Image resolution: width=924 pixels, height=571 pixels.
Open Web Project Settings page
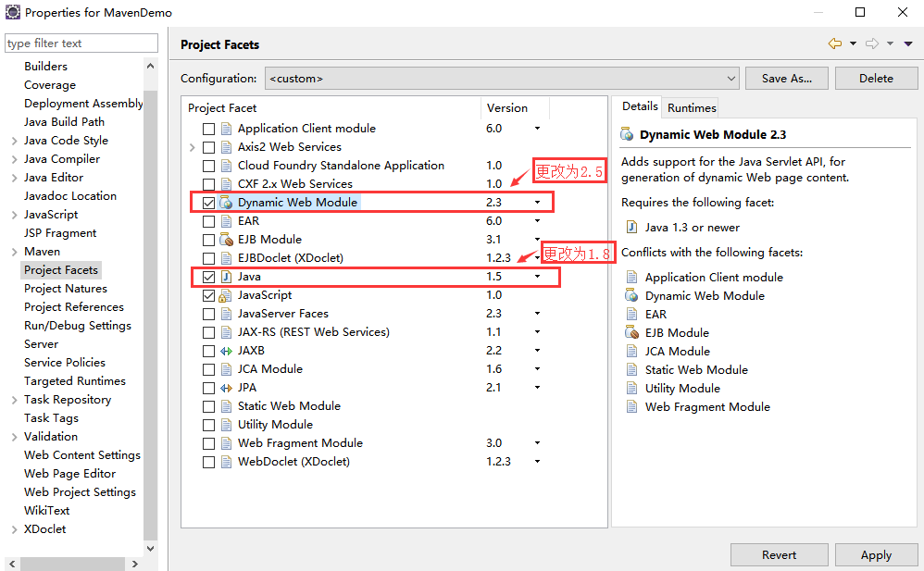(80, 492)
